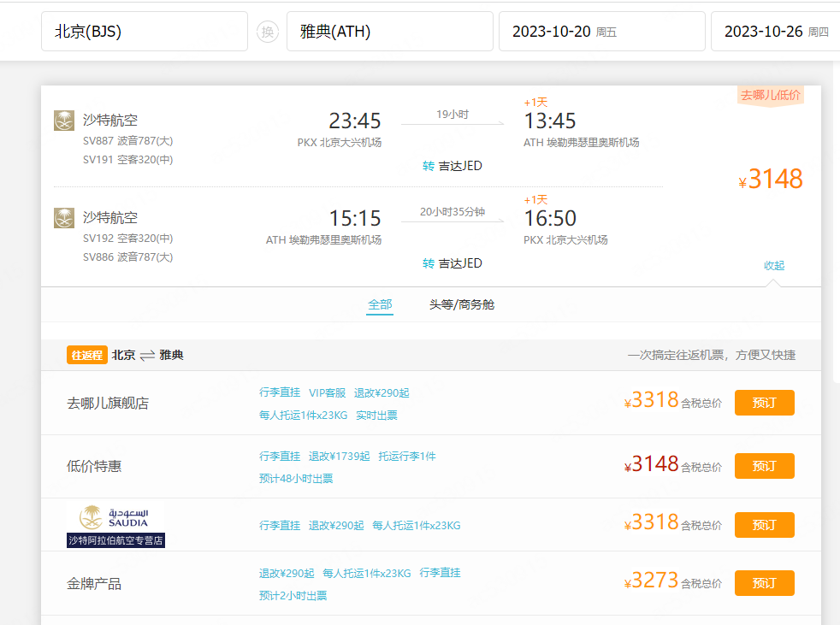The image size is (840, 625).
Task: Click 退改¥290起 in Saudia 专营店 row
Action: 336,525
